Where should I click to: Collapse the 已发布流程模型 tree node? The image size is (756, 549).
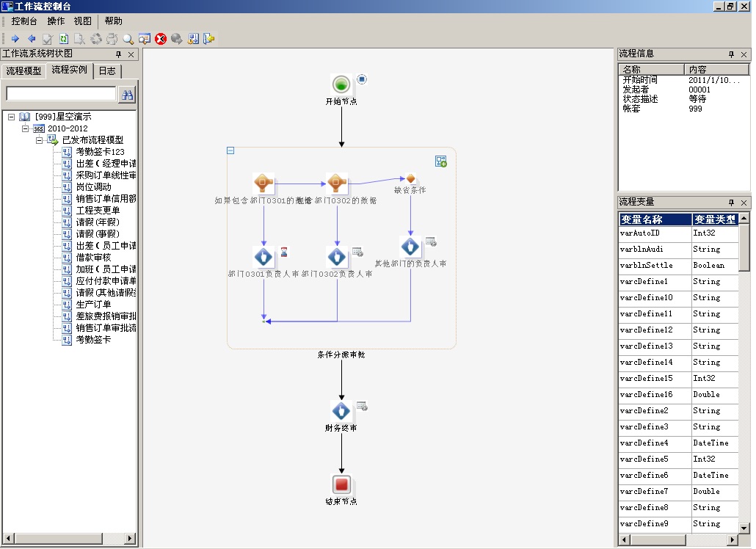39,140
